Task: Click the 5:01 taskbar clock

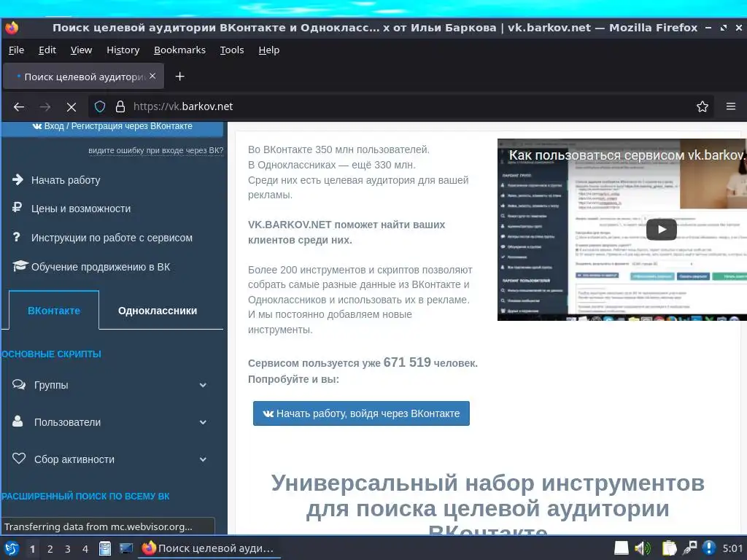Action: pyautogui.click(x=732, y=548)
